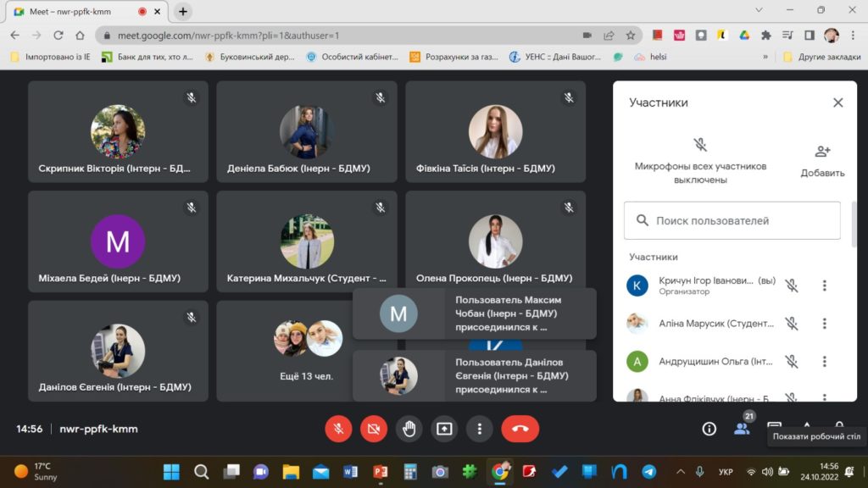
Task: Select the Meet browser tab
Action: (76, 12)
